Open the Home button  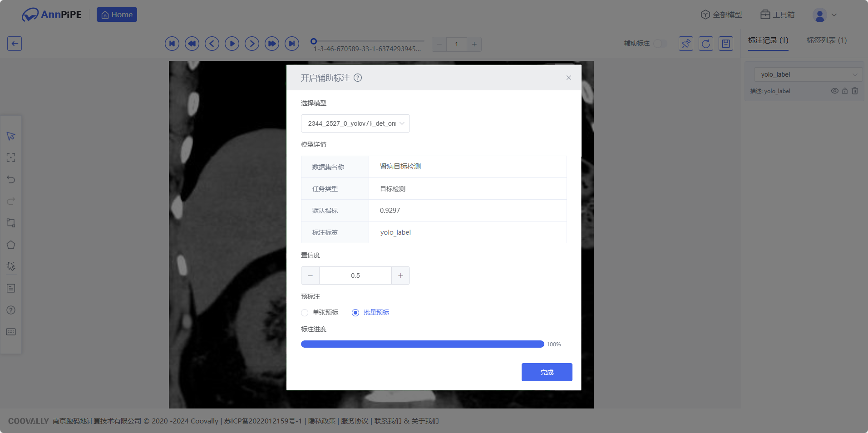(x=117, y=15)
